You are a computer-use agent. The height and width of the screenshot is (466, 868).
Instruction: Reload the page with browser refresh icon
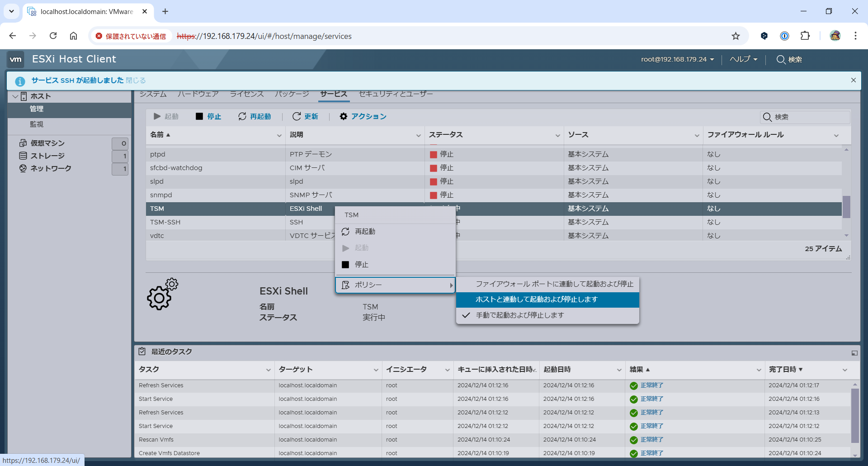[x=53, y=36]
